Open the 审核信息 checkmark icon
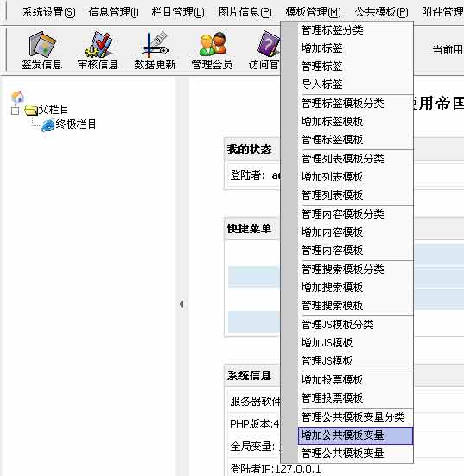The width and height of the screenshot is (464, 476). pos(98,44)
